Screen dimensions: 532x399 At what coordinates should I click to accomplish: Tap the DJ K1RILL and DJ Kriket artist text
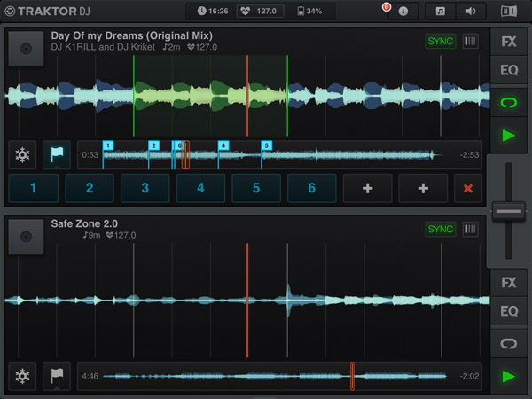103,47
